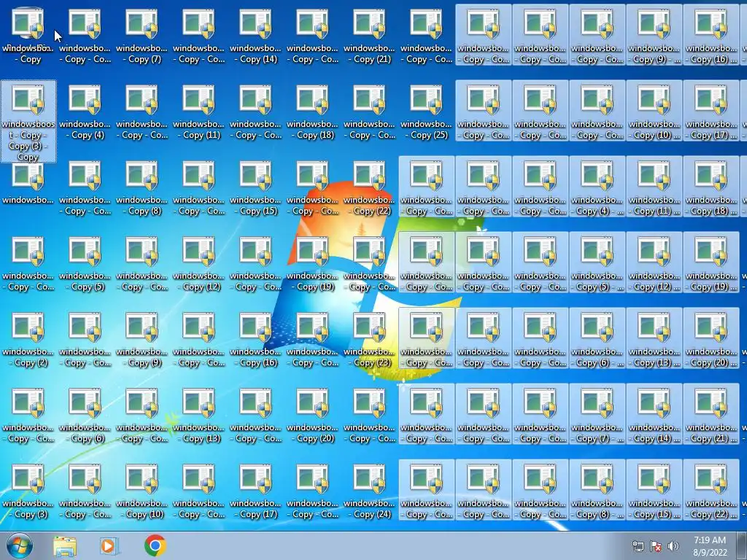Image resolution: width=747 pixels, height=560 pixels.
Task: Click highlighted icon labeled 'Copy (4) - ...'
Action: pyautogui.click(x=597, y=187)
